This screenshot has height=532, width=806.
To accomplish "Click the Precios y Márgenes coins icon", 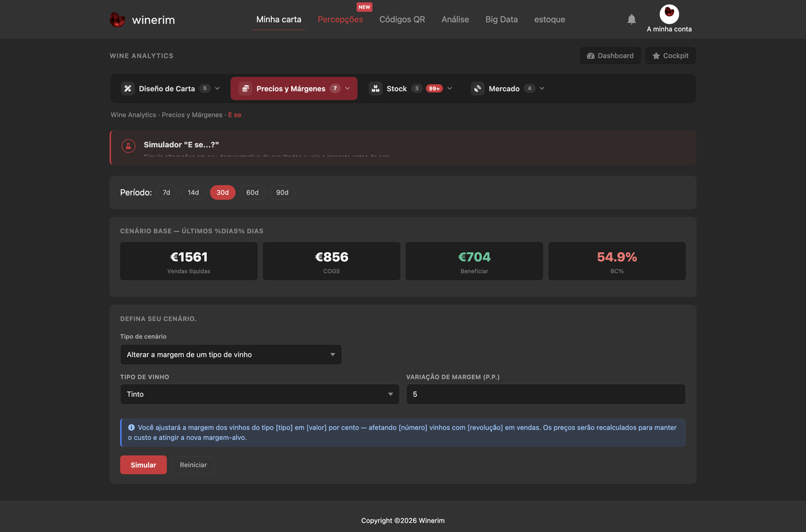I will [x=246, y=89].
